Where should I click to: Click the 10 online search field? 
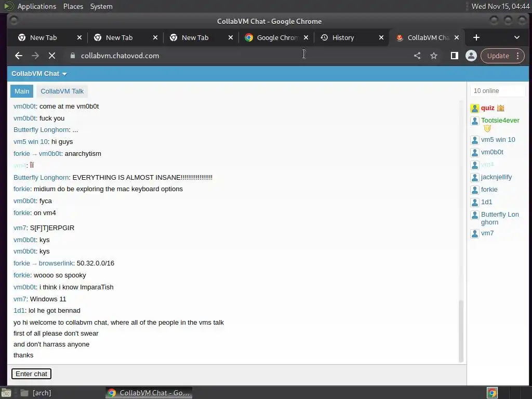(x=497, y=91)
